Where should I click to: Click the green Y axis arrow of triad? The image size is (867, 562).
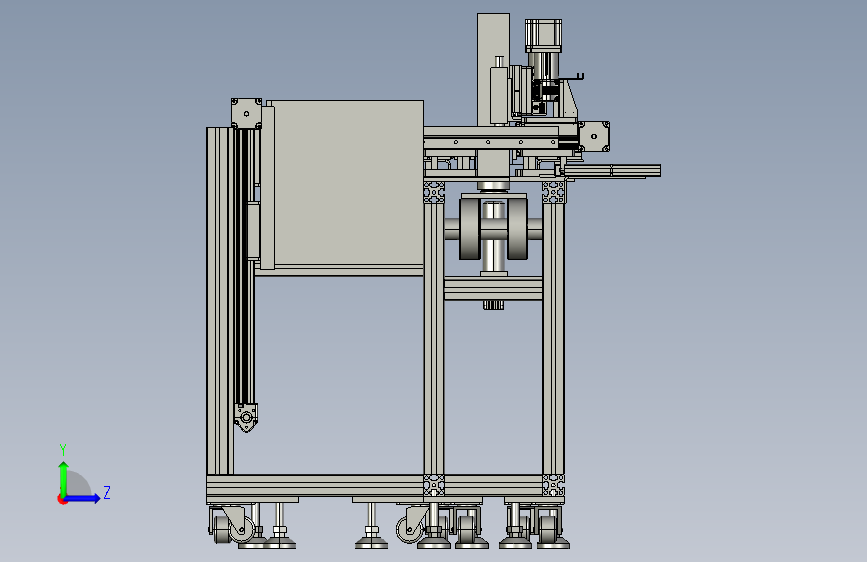click(x=63, y=479)
